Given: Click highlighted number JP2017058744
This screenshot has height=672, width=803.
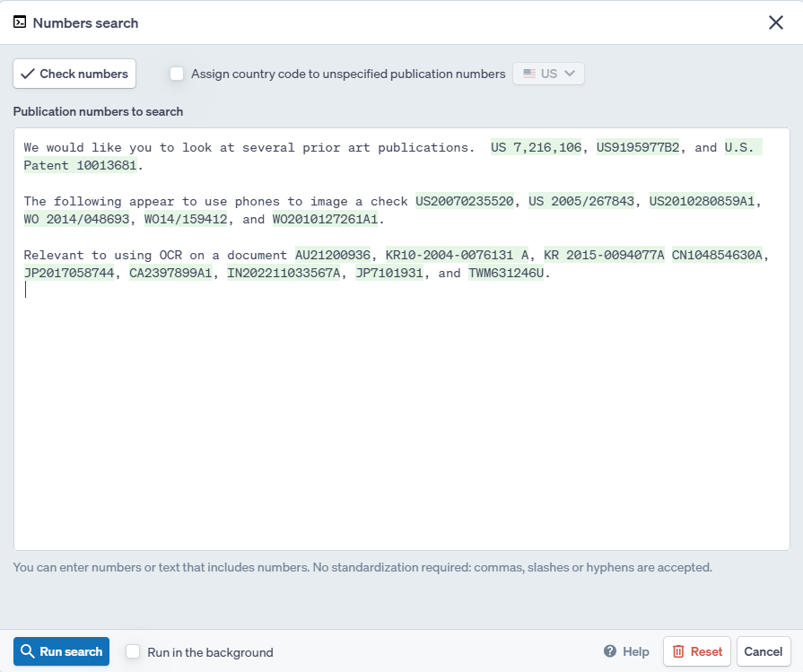Looking at the screenshot, I should (69, 273).
